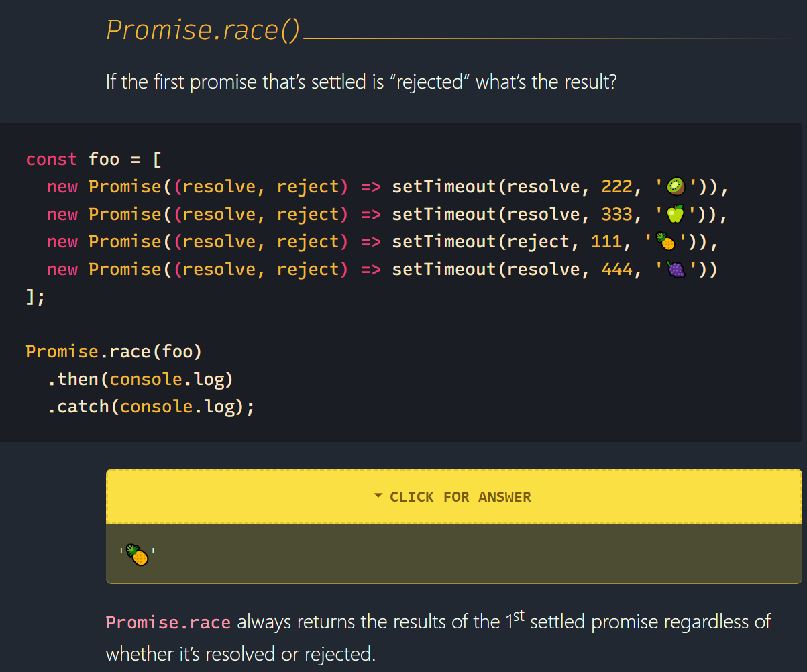This screenshot has height=672, width=807.
Task: Click the const keyword in the code
Action: 52,160
